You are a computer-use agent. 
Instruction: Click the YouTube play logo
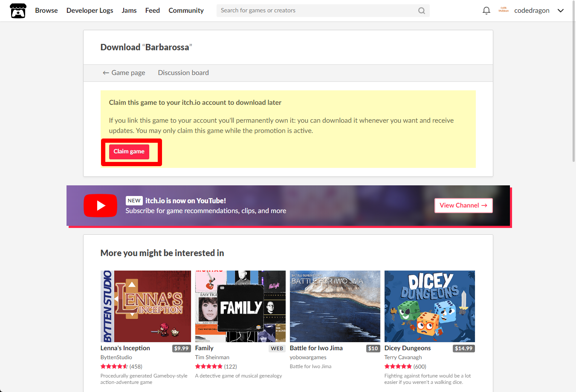[x=100, y=205]
